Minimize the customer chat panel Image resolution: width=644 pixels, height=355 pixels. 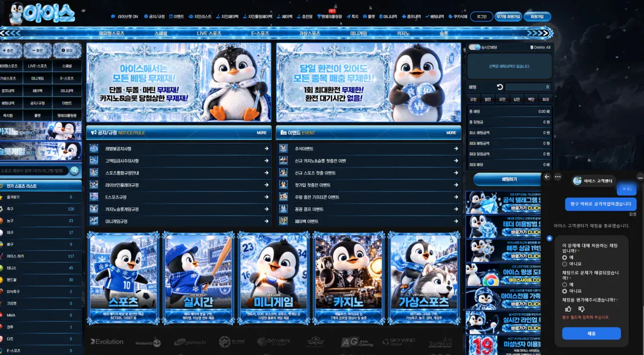pos(640,177)
